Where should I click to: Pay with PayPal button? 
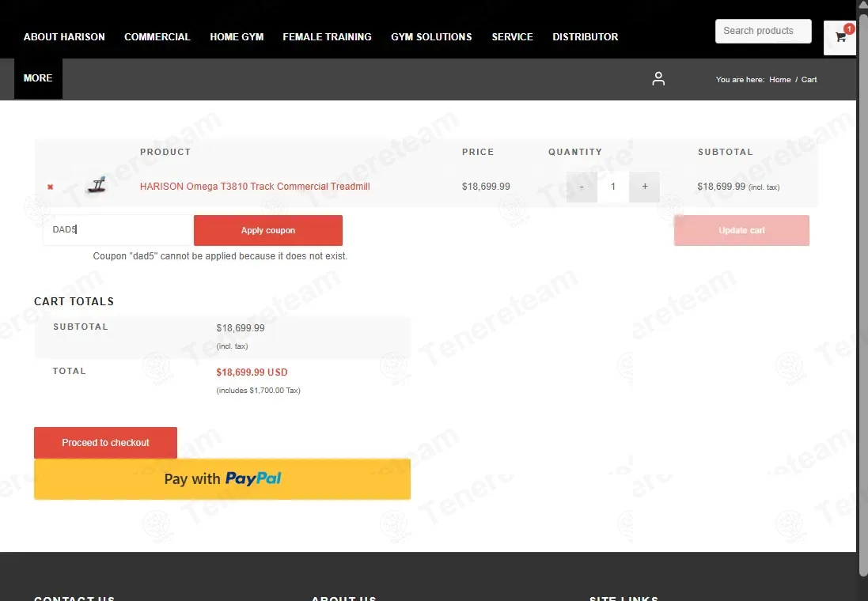[x=222, y=479]
